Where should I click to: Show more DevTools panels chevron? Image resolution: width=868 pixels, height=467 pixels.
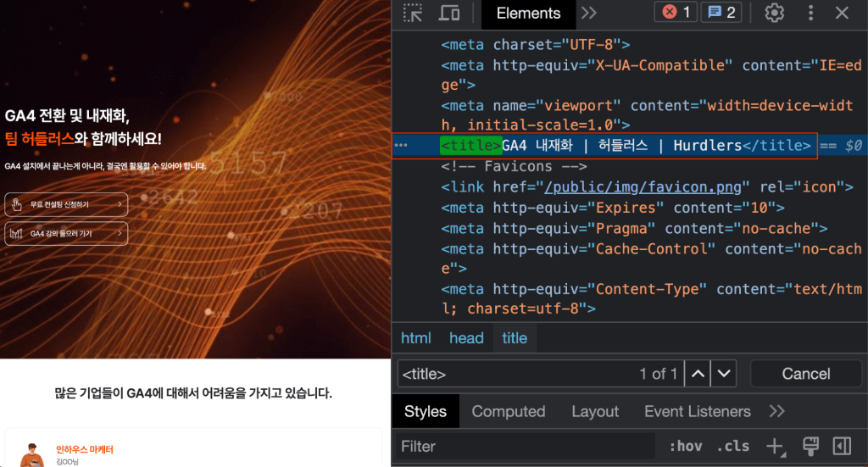click(589, 13)
